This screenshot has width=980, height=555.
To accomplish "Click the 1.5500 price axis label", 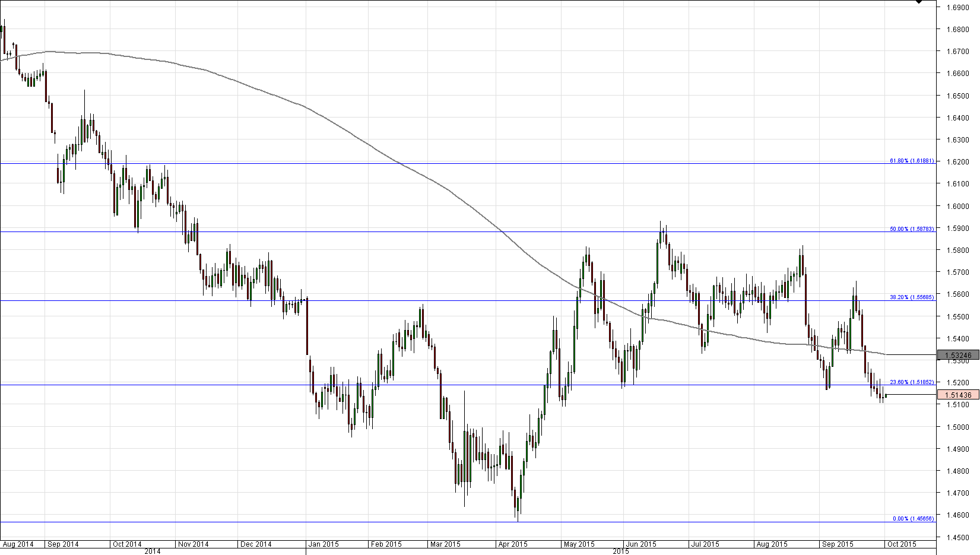I will [x=958, y=317].
